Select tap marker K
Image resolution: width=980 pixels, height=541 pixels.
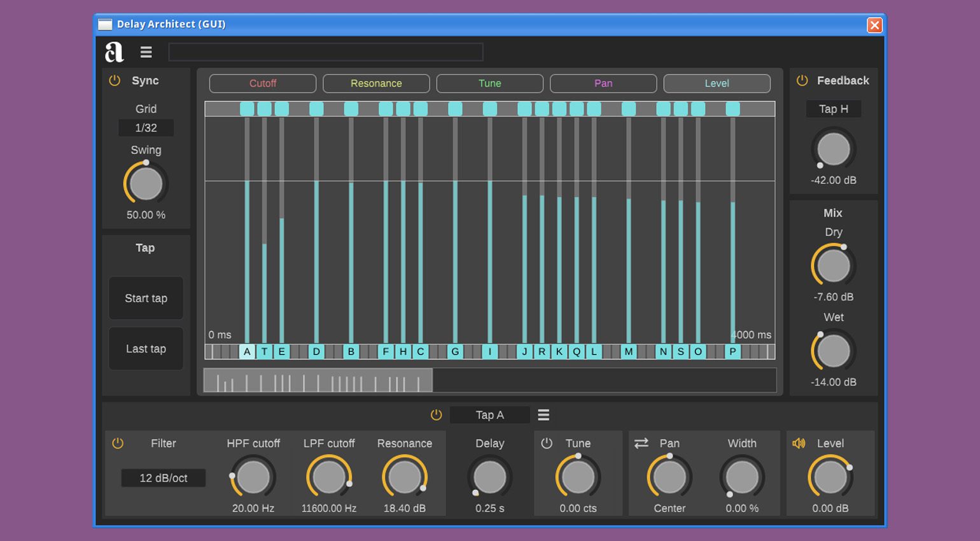coord(559,351)
